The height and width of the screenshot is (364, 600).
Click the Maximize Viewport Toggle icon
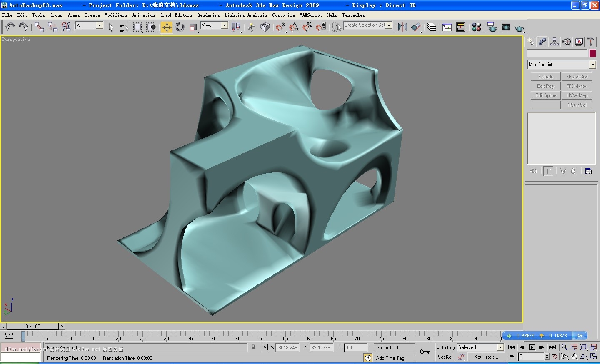tap(594, 357)
